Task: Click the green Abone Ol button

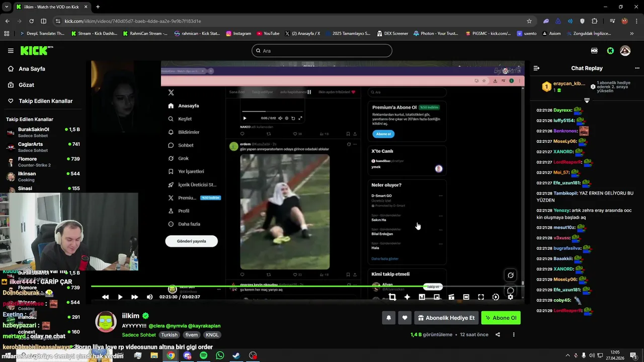Action: coord(501,318)
